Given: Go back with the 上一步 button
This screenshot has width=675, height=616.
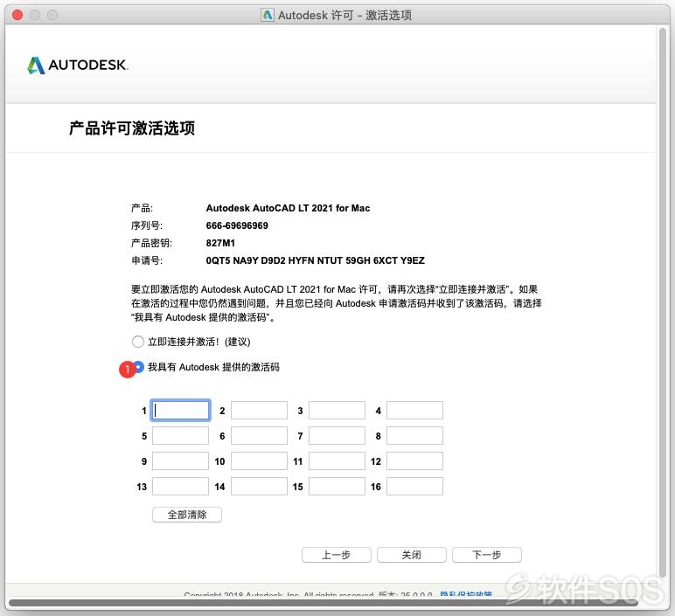Looking at the screenshot, I should [x=337, y=555].
